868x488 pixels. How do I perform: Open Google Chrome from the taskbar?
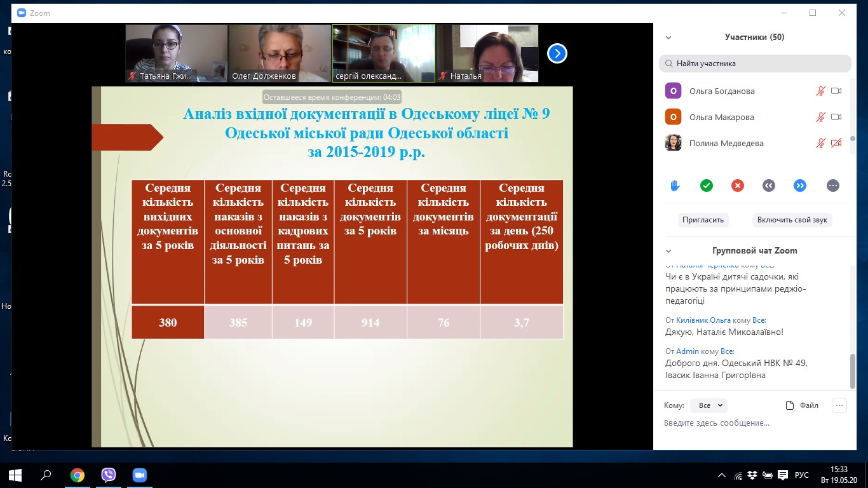coord(78,475)
